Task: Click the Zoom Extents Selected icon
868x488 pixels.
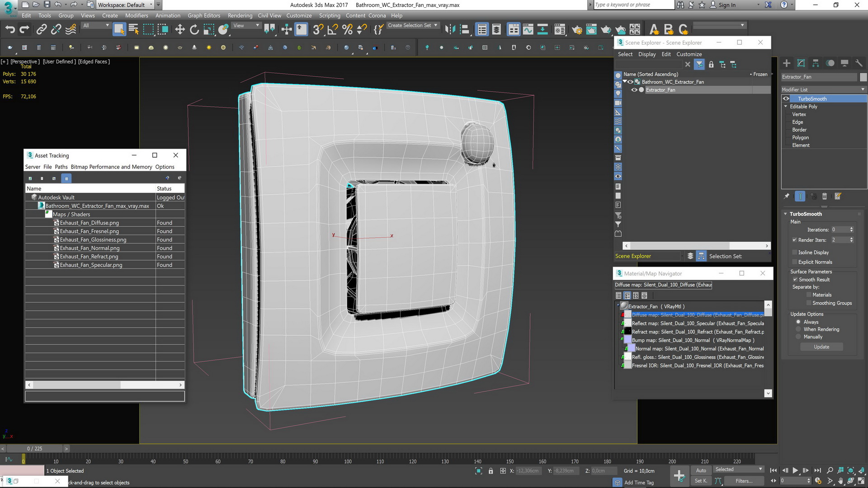Action: 851,470
